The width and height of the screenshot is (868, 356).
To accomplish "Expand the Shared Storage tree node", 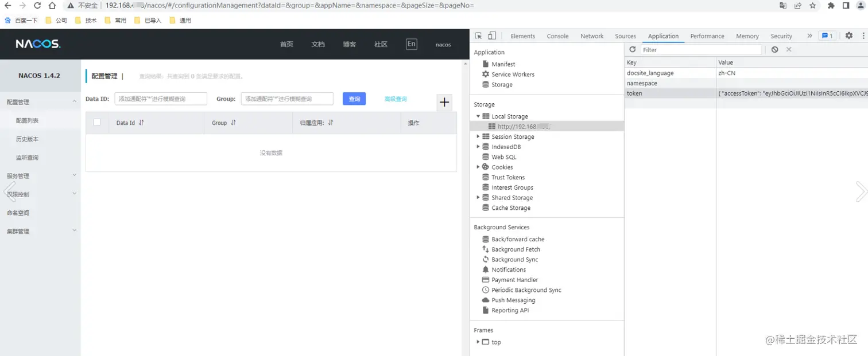I will [x=478, y=198].
